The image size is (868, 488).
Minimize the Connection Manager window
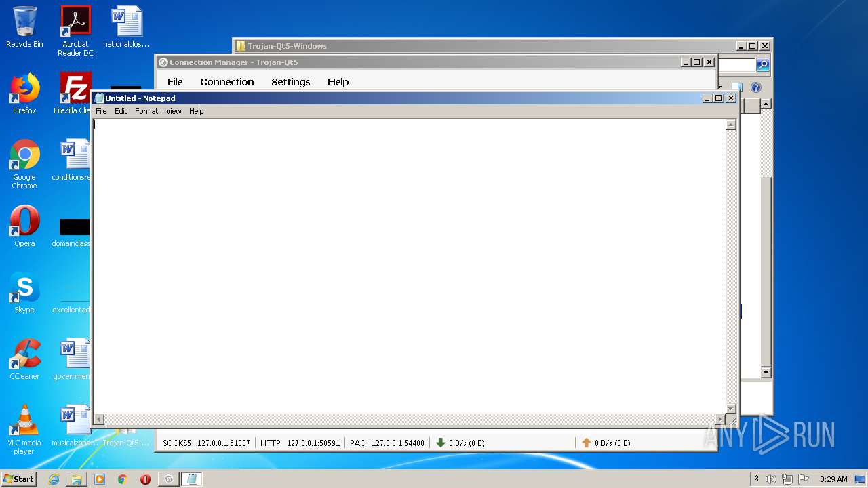click(x=686, y=62)
